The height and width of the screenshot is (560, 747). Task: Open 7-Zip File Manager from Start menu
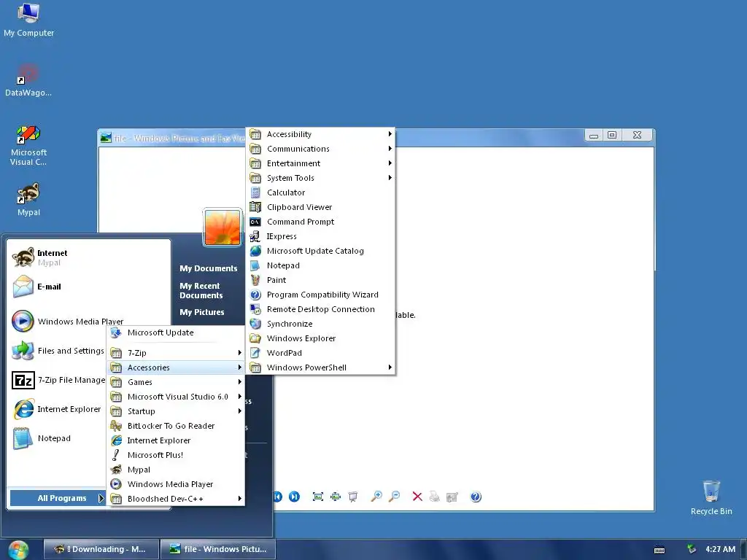[58, 380]
